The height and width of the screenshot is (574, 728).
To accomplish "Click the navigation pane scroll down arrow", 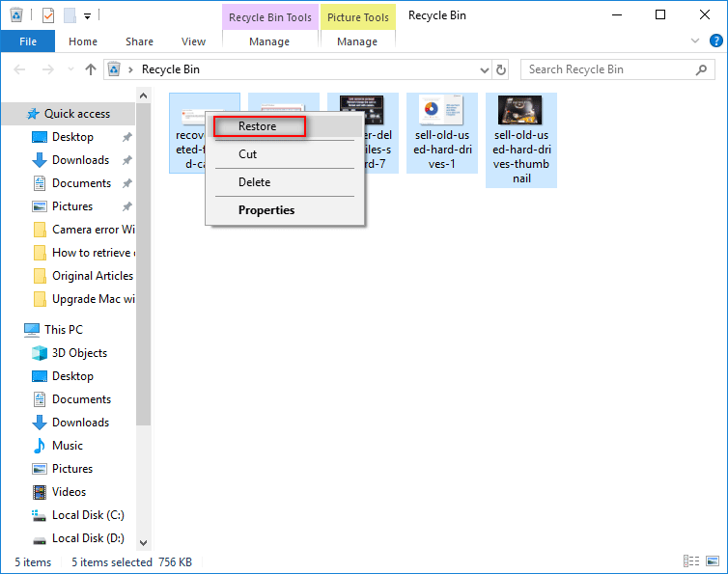I will click(144, 542).
